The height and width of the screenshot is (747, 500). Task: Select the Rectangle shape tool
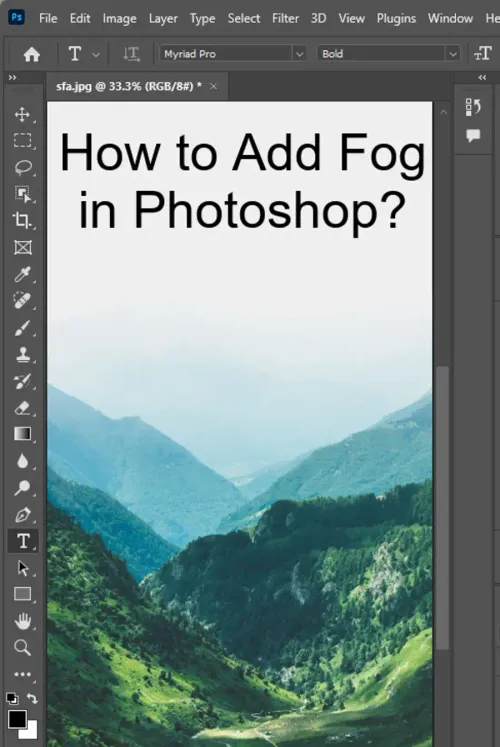pyautogui.click(x=22, y=594)
